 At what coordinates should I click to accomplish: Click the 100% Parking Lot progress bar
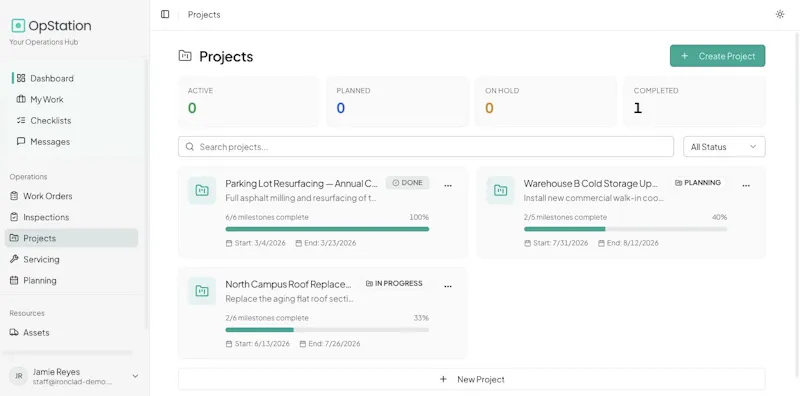point(327,229)
